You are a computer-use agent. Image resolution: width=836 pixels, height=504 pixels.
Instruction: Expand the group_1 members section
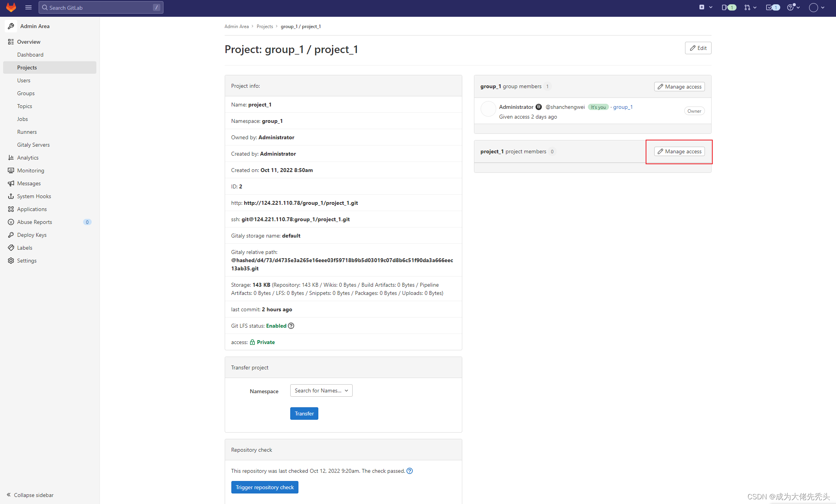pyautogui.click(x=511, y=86)
